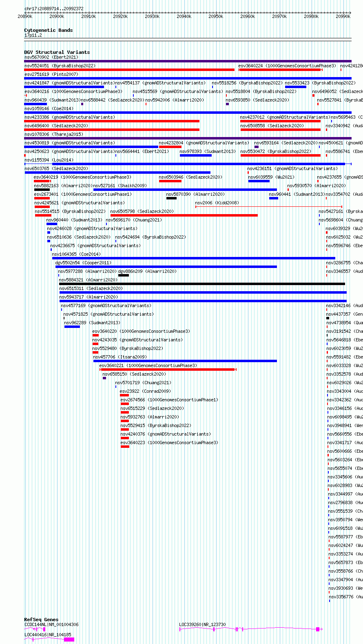This screenshot has width=363, height=644.
Task: Select nsv1155394 (Lou2014) variant label
Action: (x=49, y=160)
